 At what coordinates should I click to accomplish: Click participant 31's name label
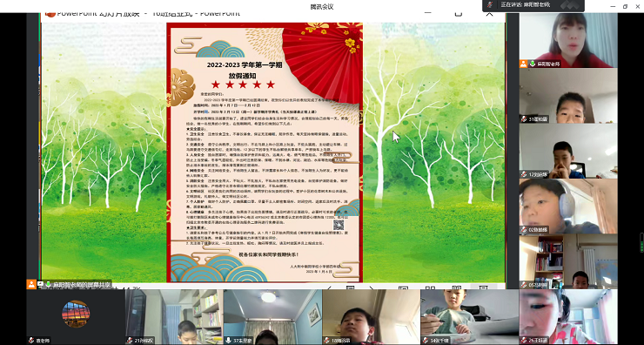(x=538, y=119)
